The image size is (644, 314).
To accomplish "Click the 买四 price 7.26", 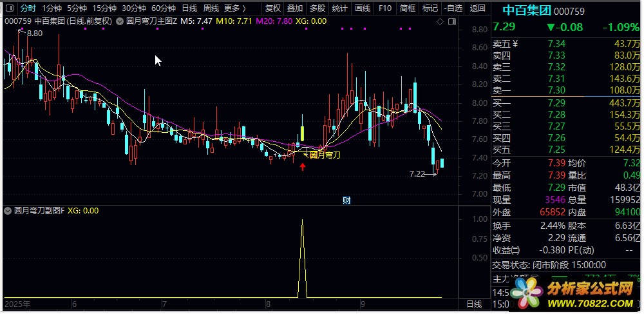I will pyautogui.click(x=556, y=138).
